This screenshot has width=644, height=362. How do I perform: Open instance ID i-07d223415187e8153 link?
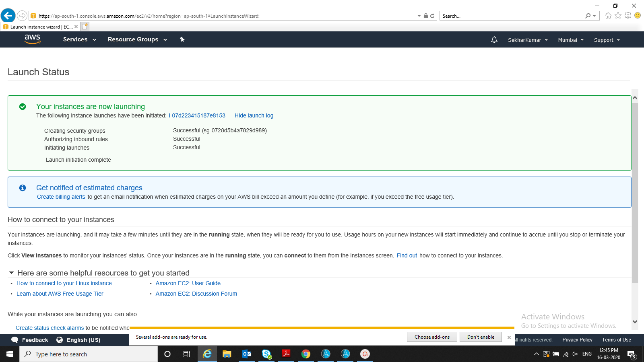point(197,115)
